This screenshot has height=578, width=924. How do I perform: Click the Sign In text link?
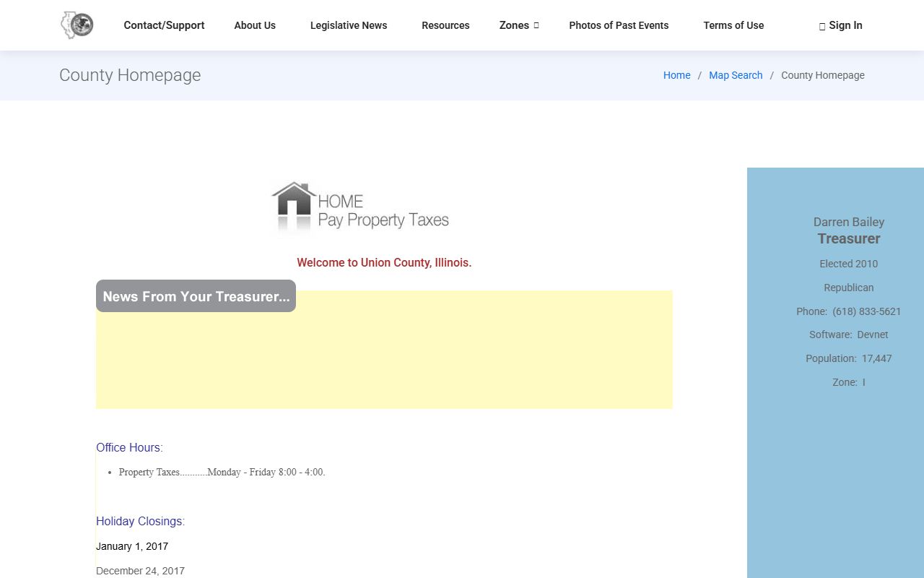(845, 25)
